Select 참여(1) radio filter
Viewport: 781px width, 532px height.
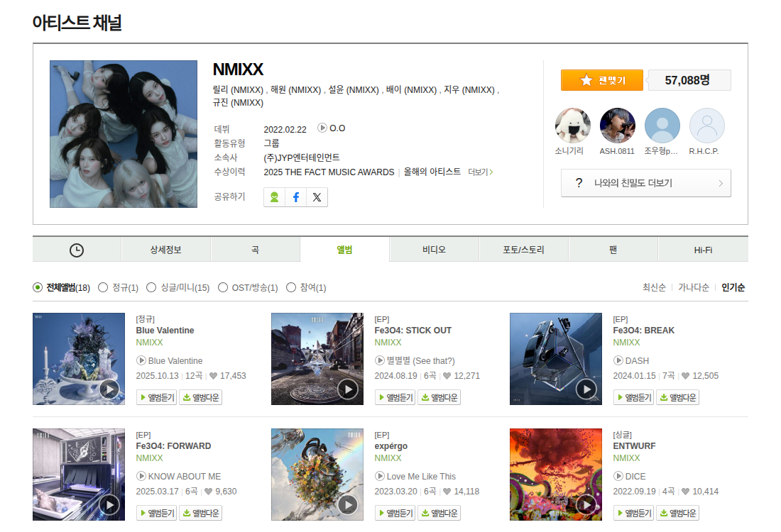[x=291, y=287]
